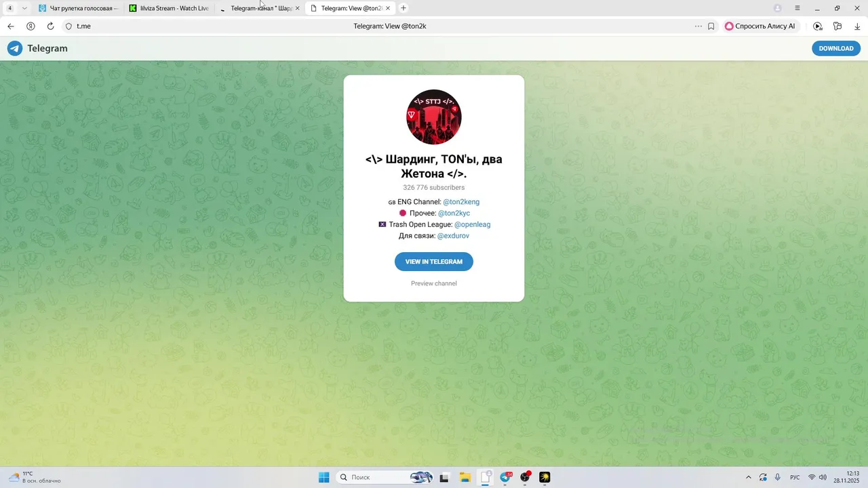Screen dimensions: 868x488
Task: Close the Telegram: View @ton2k tab
Action: tap(388, 8)
